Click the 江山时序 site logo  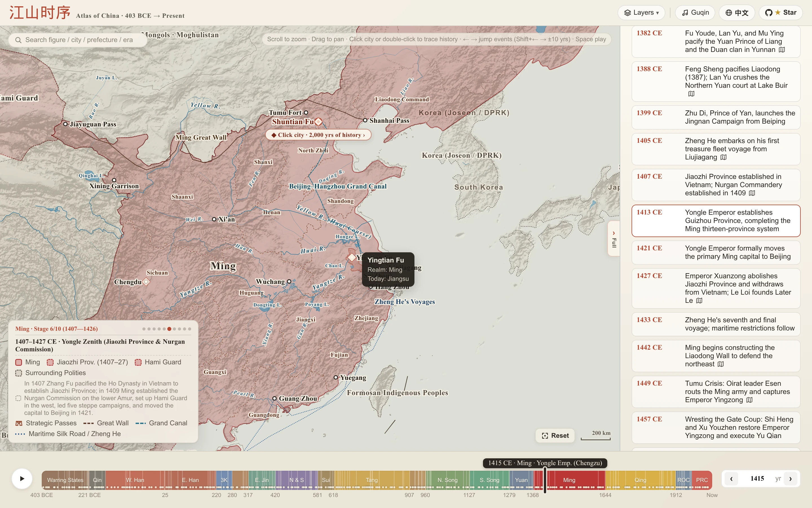click(x=40, y=13)
